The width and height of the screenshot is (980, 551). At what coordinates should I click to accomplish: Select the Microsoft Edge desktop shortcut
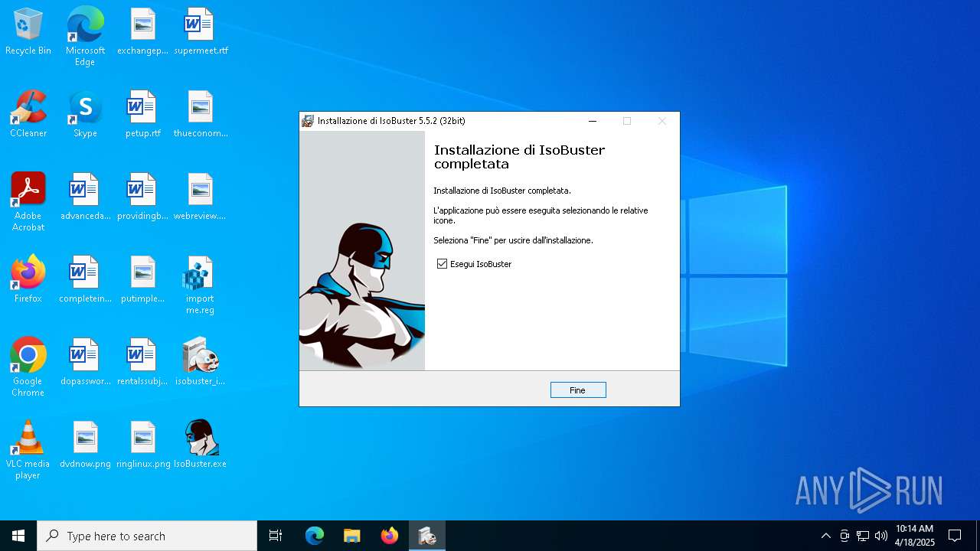click(x=85, y=37)
